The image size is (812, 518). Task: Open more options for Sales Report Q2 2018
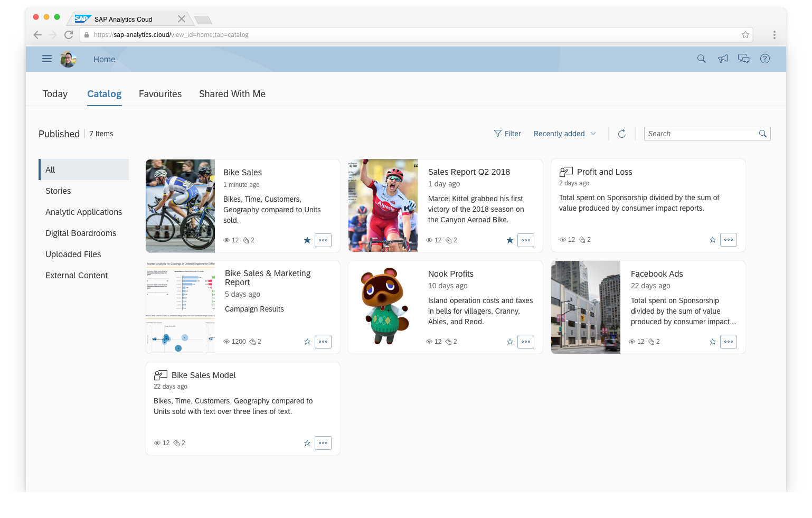tap(526, 240)
